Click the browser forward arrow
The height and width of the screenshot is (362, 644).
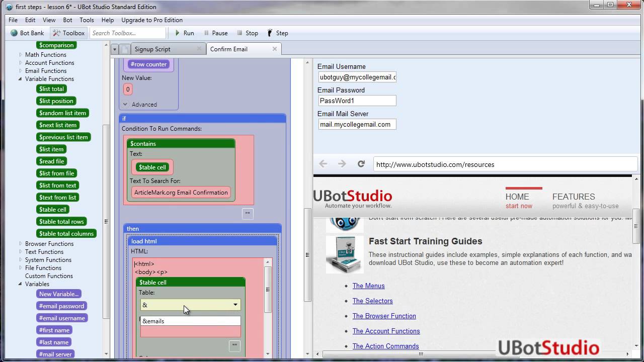342,164
